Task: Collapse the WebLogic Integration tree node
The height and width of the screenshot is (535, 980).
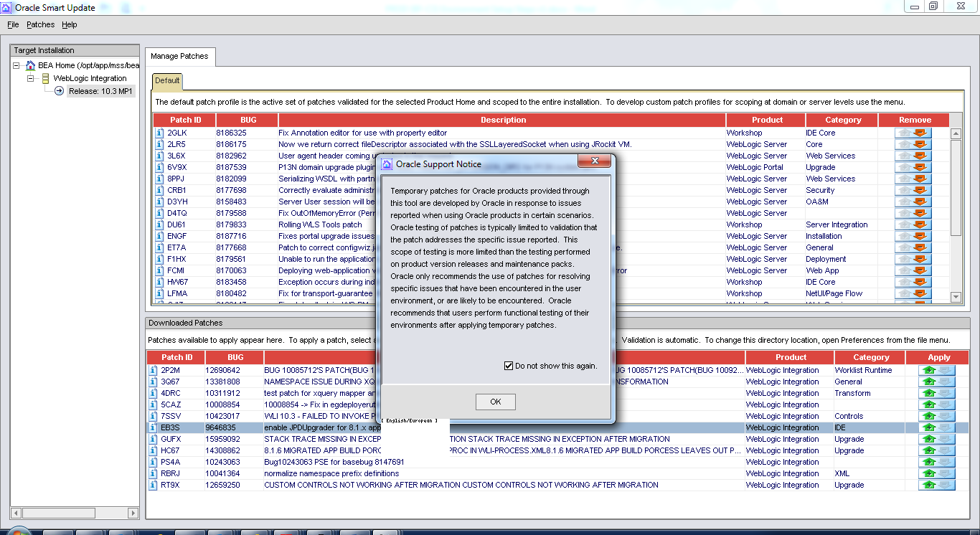Action: click(30, 77)
